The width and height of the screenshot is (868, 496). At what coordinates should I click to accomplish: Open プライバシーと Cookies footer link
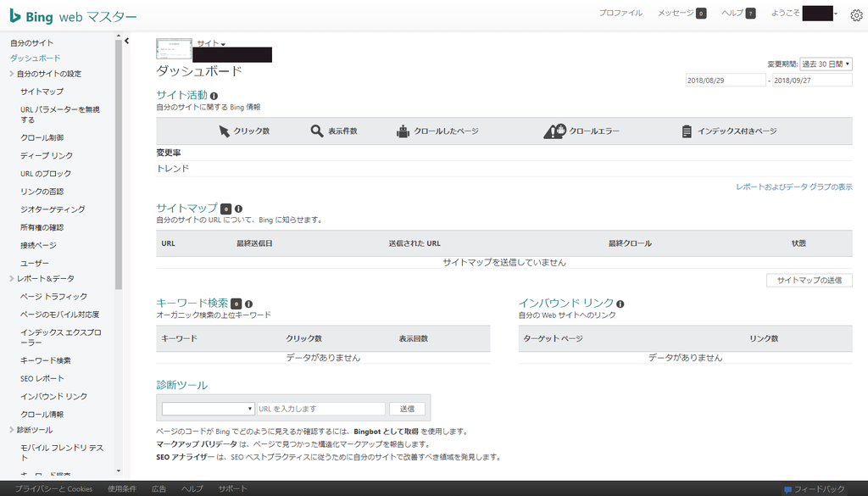click(x=53, y=489)
